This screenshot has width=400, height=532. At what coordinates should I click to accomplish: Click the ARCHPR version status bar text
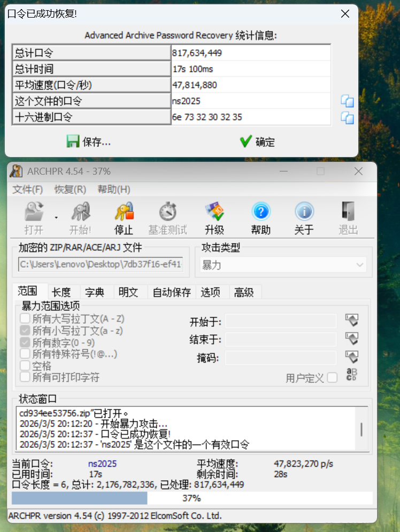tap(115, 516)
